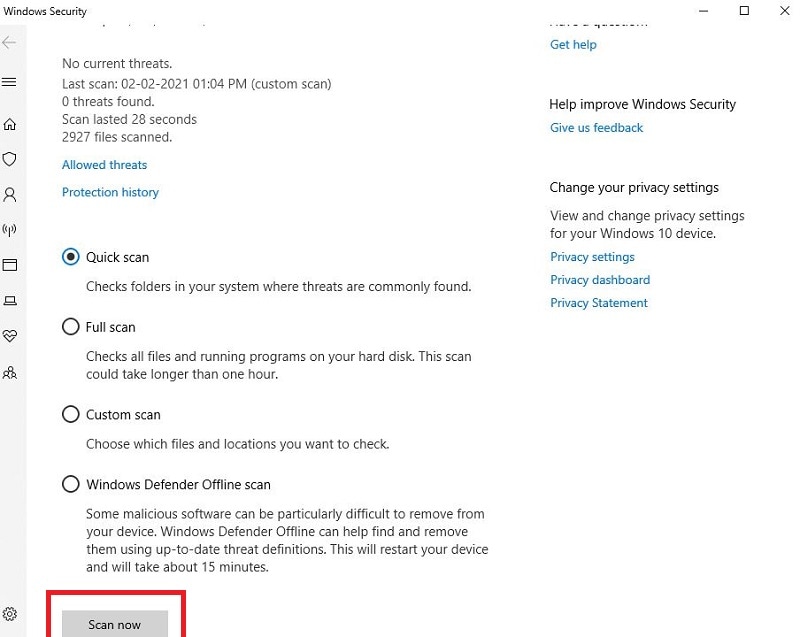The image size is (800, 637).
Task: Click 'Change your privacy settings' heading
Action: tap(634, 188)
